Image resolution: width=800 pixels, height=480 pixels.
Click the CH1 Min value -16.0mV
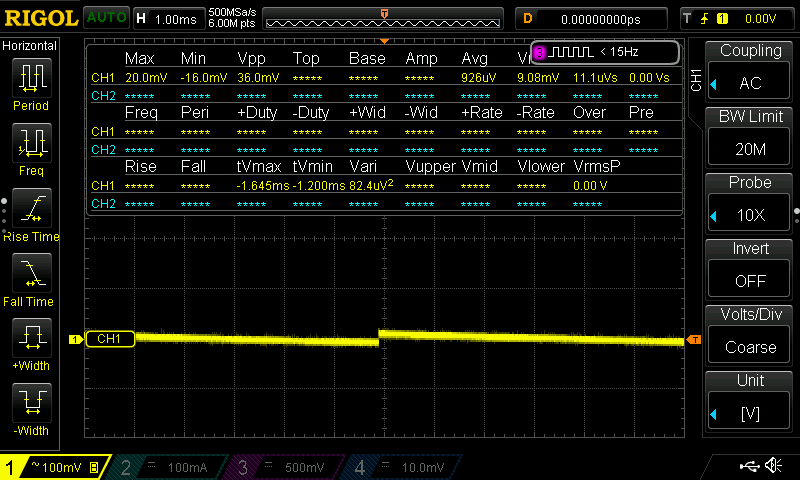(x=204, y=78)
